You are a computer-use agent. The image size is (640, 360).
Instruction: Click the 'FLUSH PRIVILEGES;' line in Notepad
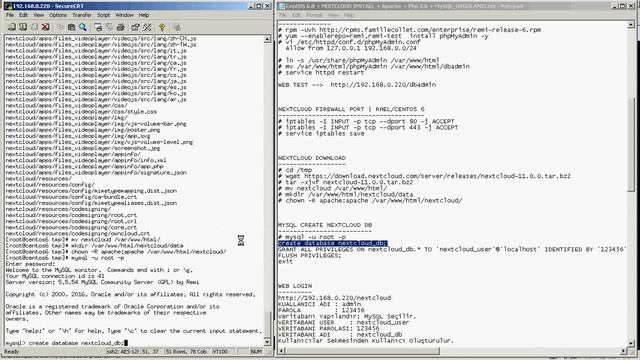point(309,256)
